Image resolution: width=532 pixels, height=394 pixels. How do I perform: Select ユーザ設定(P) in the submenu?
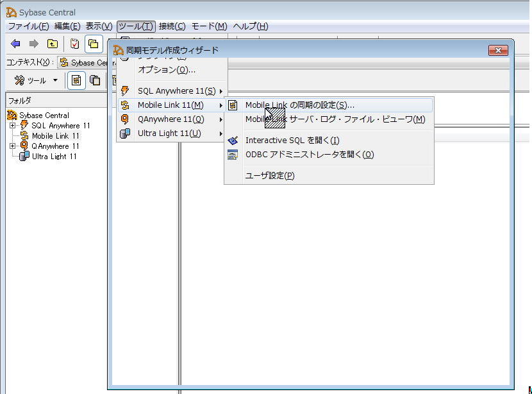[x=270, y=176]
